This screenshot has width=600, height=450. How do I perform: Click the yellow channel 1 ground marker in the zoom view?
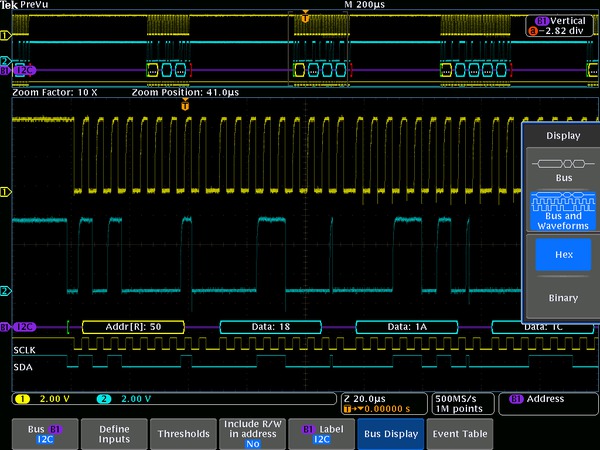click(5, 190)
